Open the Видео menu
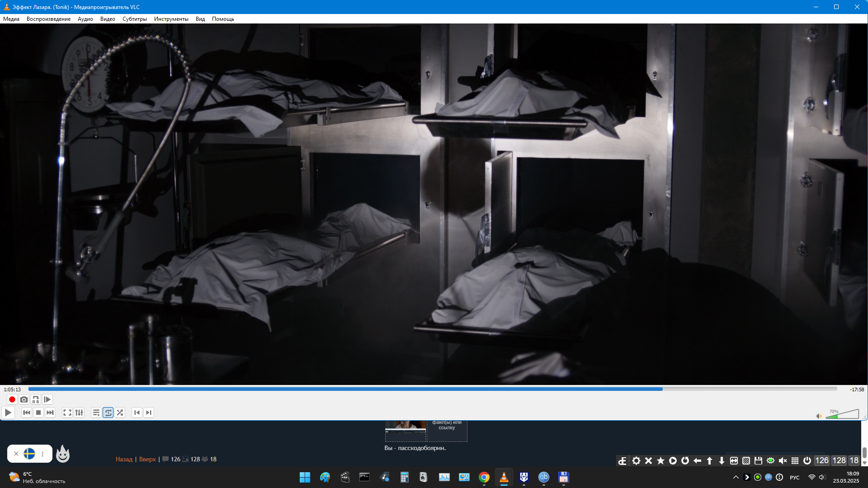The width and height of the screenshot is (868, 488). [108, 19]
